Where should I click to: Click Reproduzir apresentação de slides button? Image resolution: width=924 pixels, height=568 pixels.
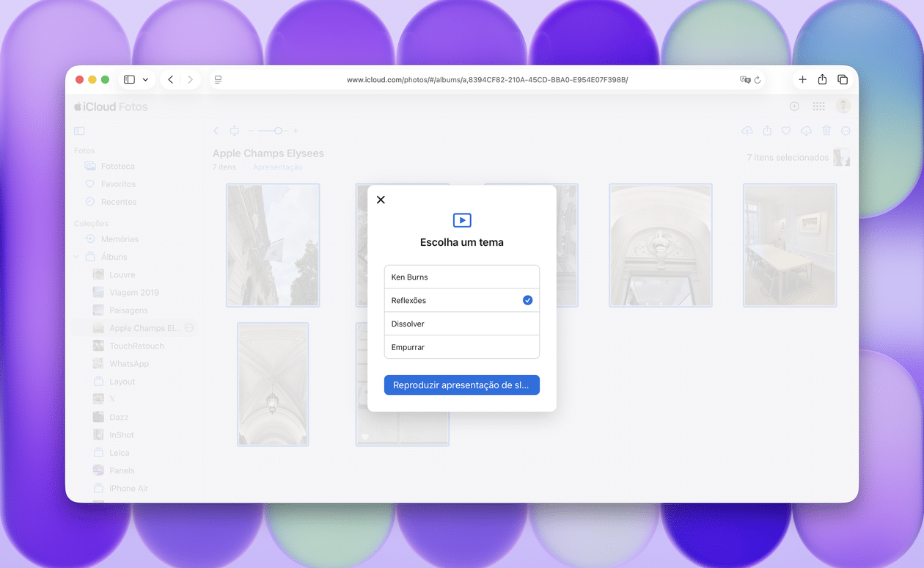click(462, 385)
